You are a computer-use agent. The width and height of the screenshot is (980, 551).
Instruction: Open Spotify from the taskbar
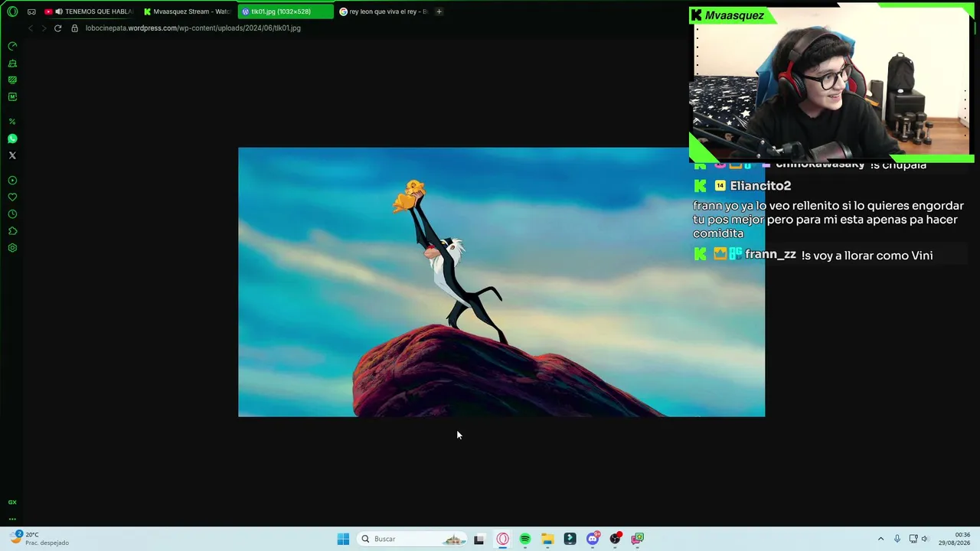coord(525,539)
